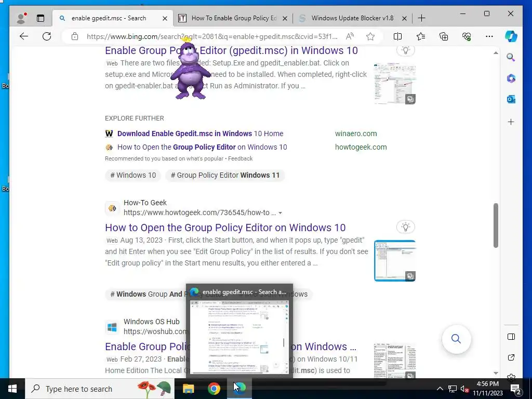Refresh the current page

pos(47,36)
